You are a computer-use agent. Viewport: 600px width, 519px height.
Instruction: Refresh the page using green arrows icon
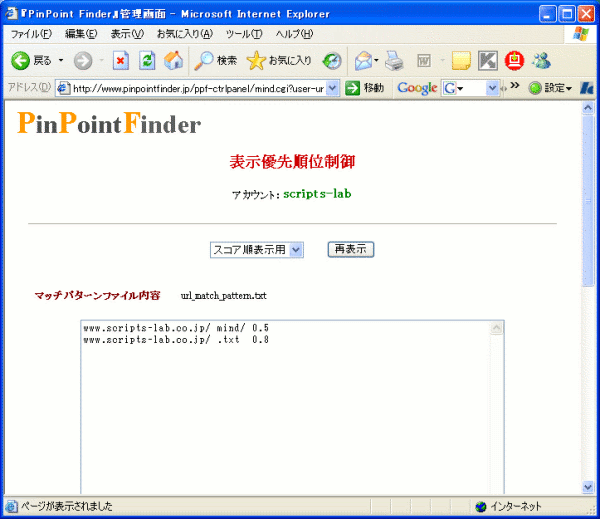(147, 60)
